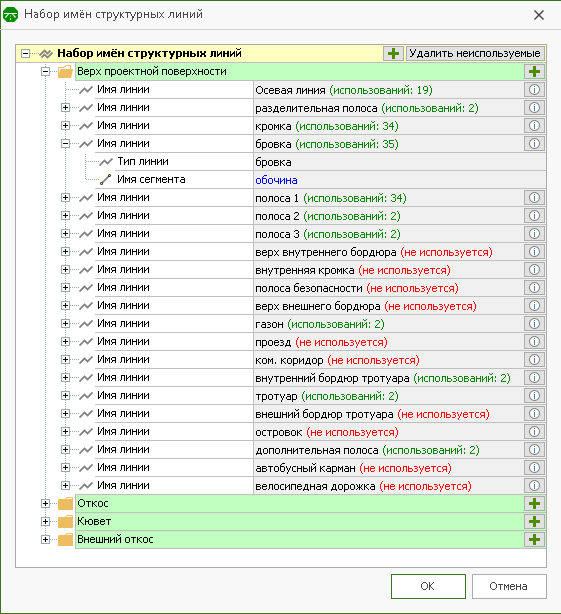
Task: Collapse the бровка line node
Action: pyautogui.click(x=65, y=143)
